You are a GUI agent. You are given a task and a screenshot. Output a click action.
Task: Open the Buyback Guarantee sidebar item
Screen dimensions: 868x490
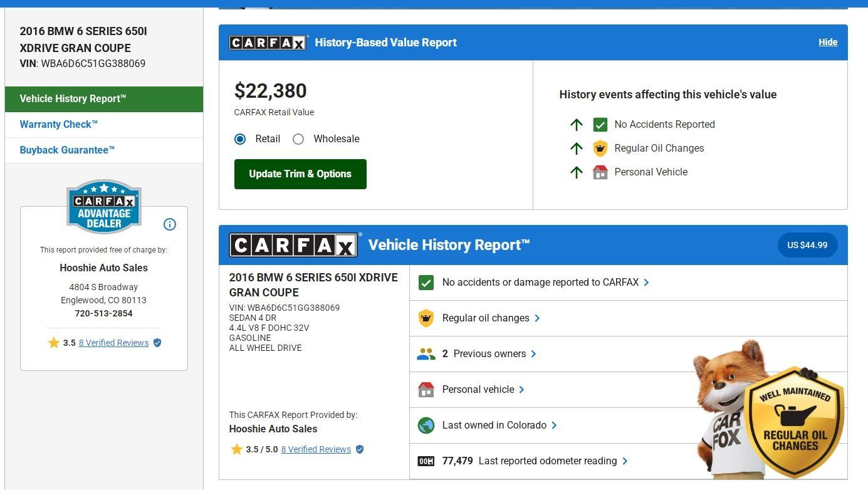point(104,150)
